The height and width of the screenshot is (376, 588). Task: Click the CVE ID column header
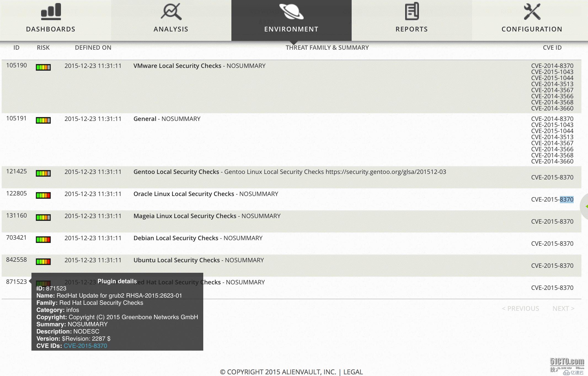point(552,47)
